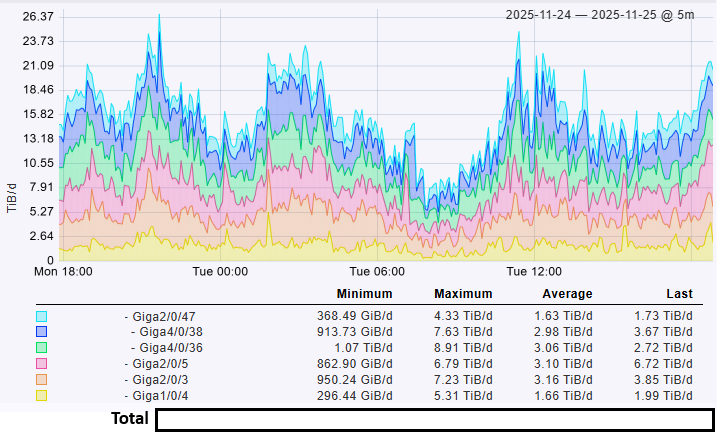The image size is (717, 434).
Task: Click the green Giga4/0/36 legend swatch
Action: click(41, 347)
